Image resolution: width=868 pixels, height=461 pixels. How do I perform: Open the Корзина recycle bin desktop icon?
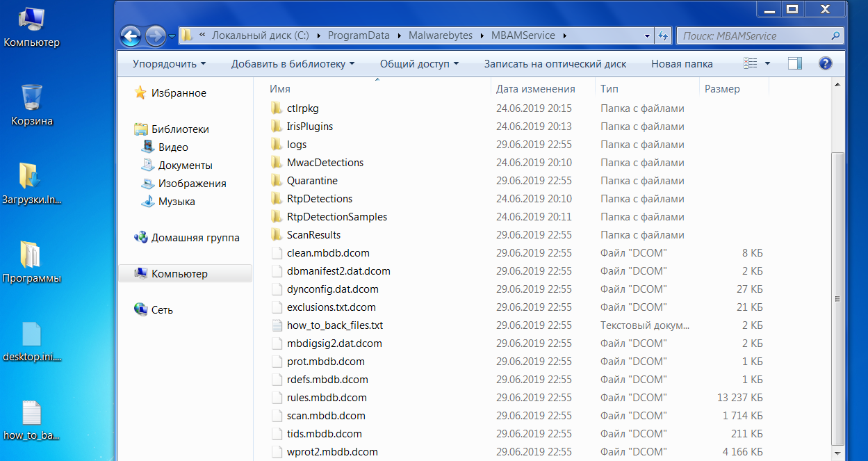coord(32,104)
